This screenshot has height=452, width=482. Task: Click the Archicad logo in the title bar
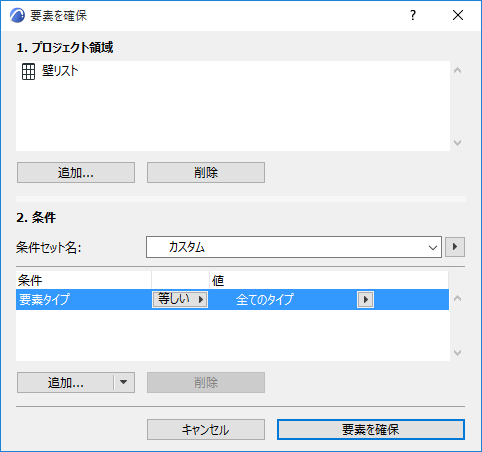click(x=17, y=15)
